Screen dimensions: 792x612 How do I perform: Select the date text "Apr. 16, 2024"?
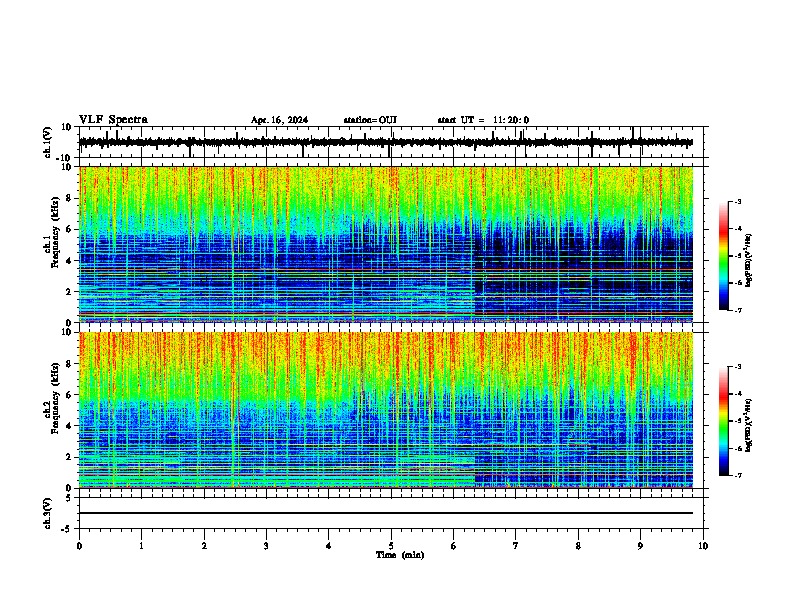pos(279,120)
